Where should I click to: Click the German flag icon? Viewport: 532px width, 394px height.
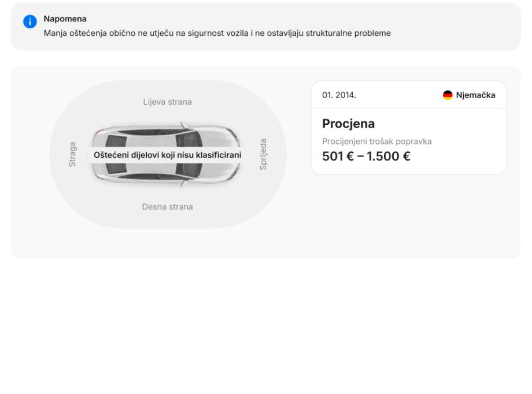click(x=448, y=95)
